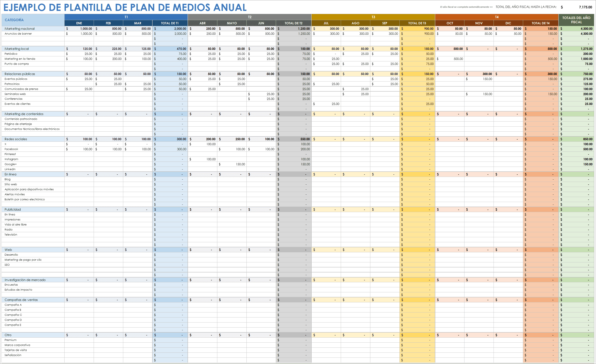Click the 'Pinterest' row label
This screenshot has height=364, width=596.
[10, 154]
